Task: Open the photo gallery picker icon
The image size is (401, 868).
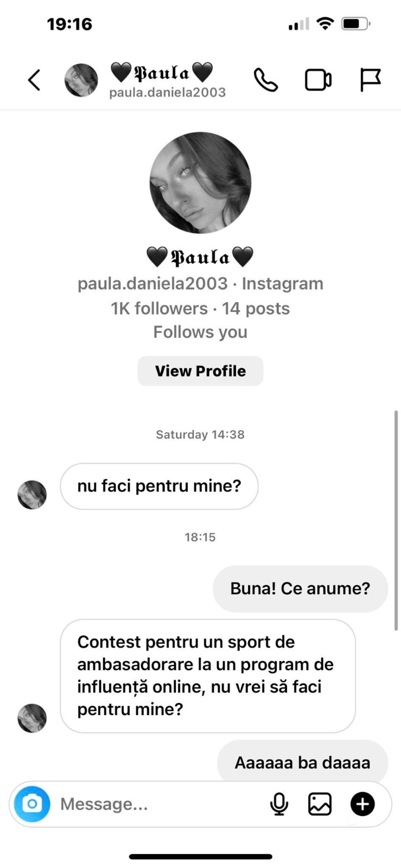Action: (x=320, y=804)
